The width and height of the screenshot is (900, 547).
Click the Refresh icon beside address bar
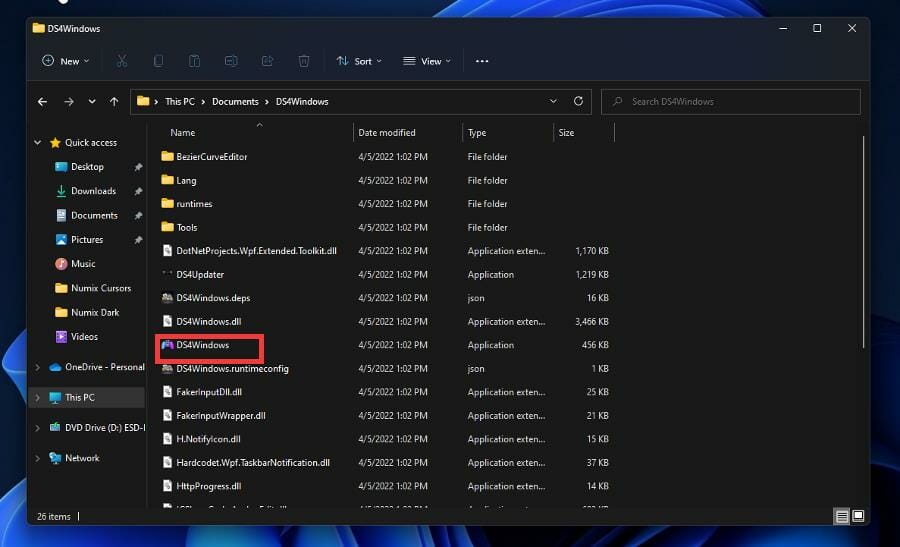pos(578,101)
